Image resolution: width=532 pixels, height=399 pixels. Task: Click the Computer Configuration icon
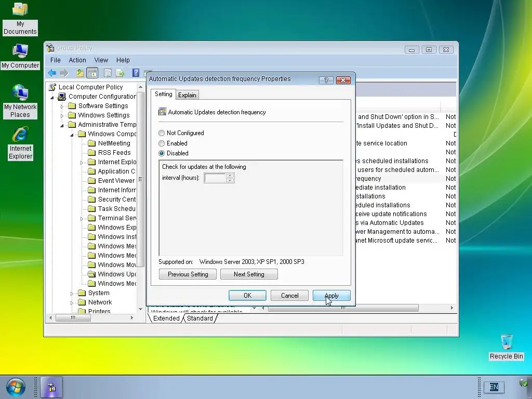click(x=62, y=97)
